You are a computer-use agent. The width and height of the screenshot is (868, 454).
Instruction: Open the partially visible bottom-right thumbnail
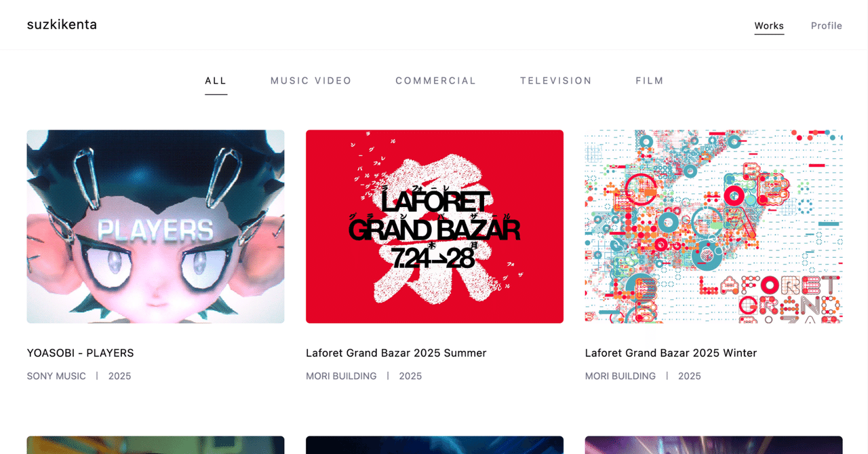tap(713, 445)
